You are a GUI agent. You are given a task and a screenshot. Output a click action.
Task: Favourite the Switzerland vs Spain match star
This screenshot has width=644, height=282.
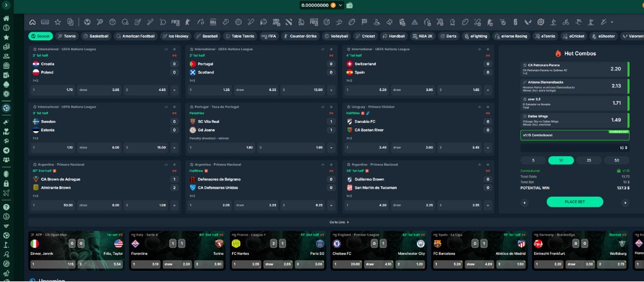click(488, 49)
